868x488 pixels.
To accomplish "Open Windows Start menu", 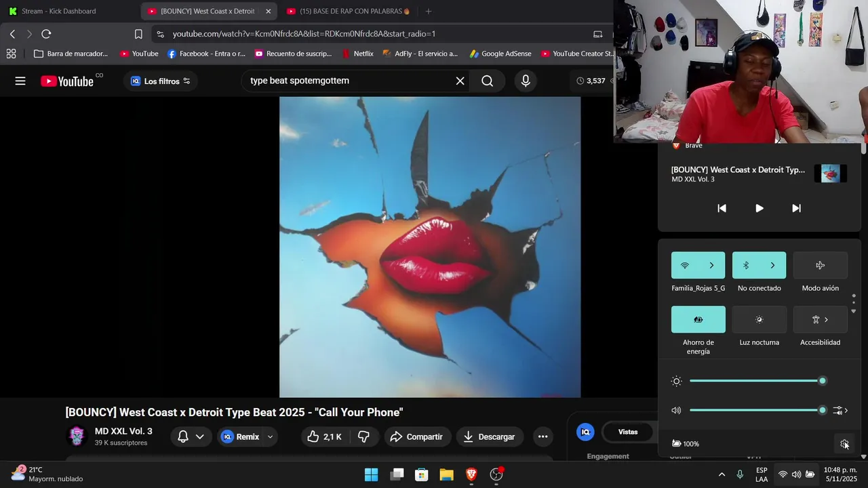I will [372, 474].
